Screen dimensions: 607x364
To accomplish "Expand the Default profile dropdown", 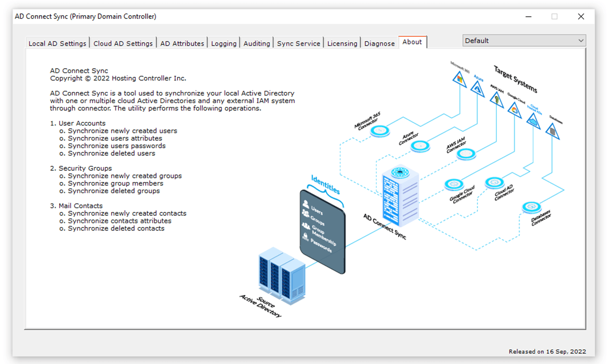I will click(524, 40).
